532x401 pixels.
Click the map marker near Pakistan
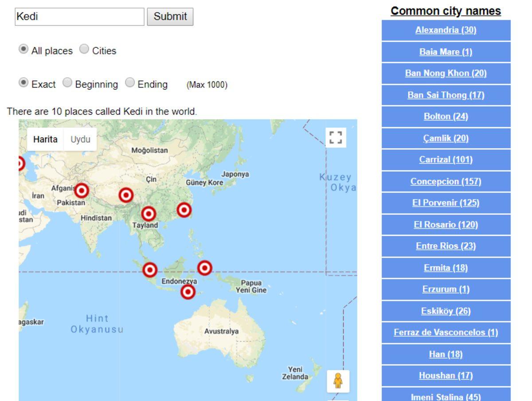click(81, 191)
